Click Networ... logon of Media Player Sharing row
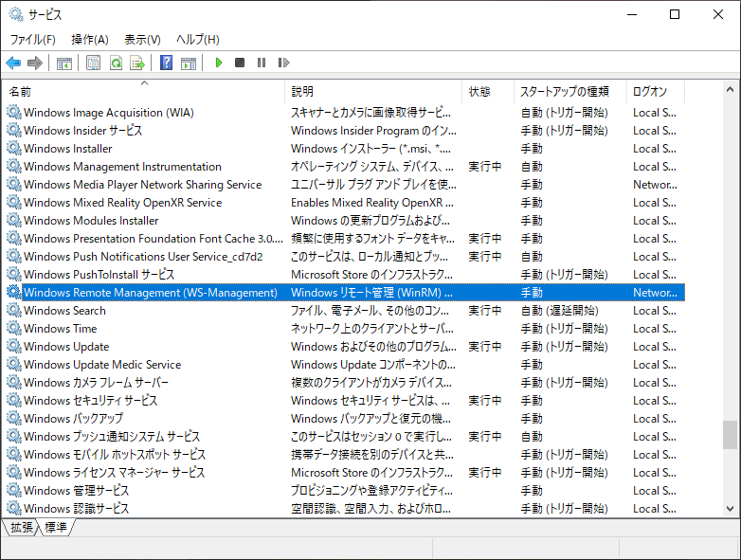The height and width of the screenshot is (560, 741). click(655, 185)
